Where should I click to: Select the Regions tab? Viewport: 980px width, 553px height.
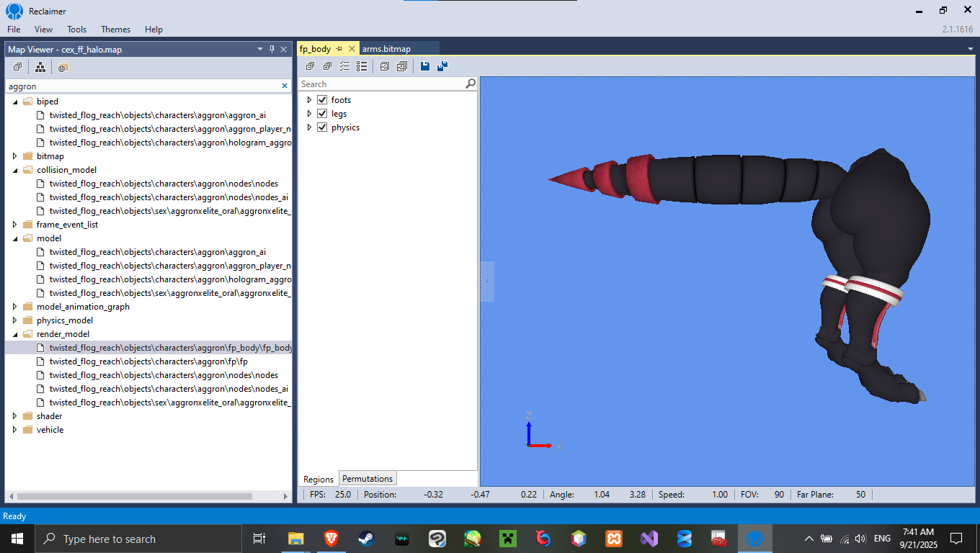(x=318, y=480)
